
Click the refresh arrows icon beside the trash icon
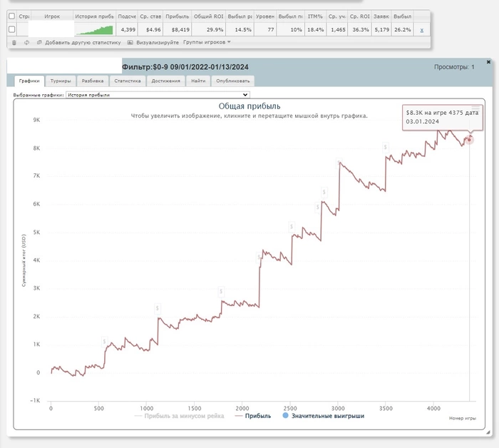(26, 43)
